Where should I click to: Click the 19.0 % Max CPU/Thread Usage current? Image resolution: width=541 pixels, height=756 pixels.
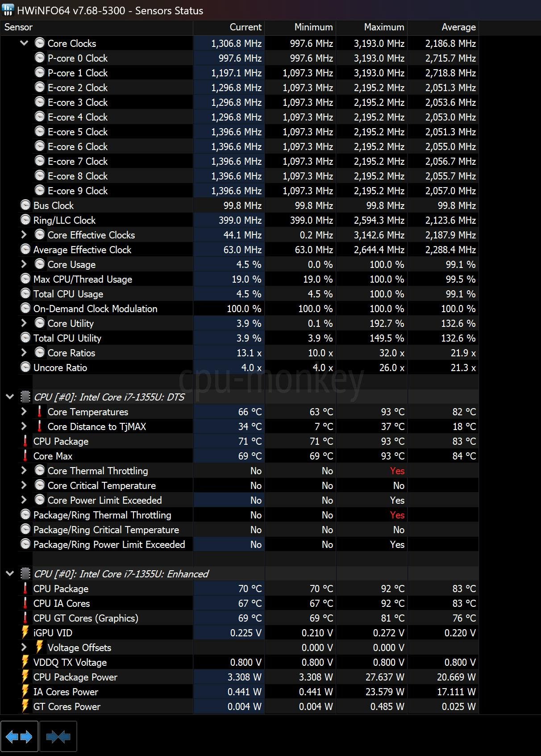(x=246, y=279)
